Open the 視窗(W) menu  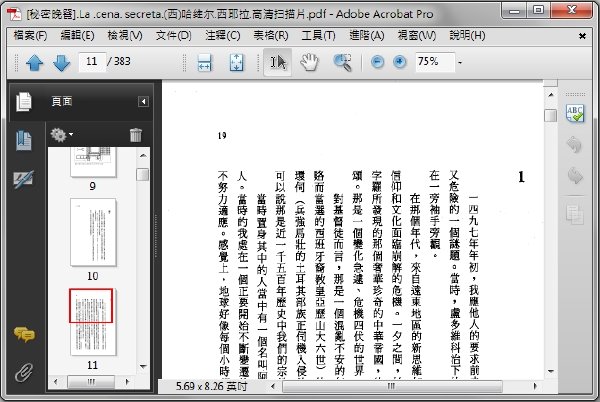click(x=416, y=36)
